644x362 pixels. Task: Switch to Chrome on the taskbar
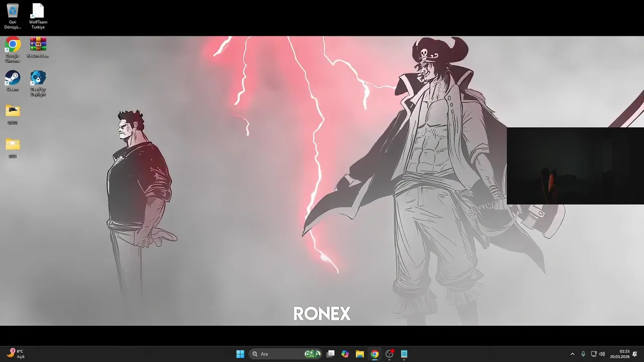(374, 354)
